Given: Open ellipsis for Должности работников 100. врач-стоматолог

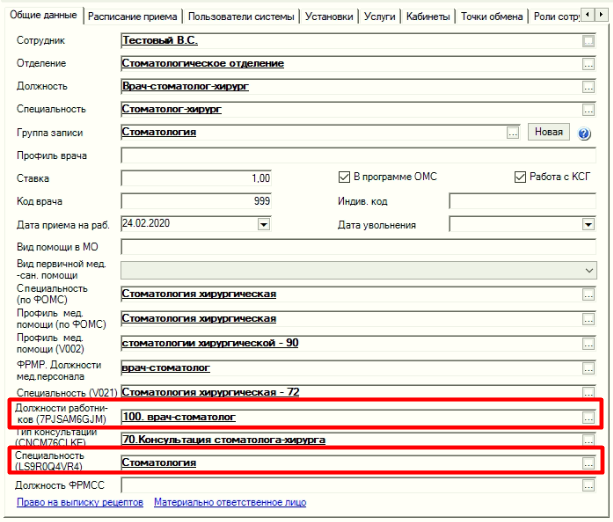Looking at the screenshot, I should click(x=588, y=418).
